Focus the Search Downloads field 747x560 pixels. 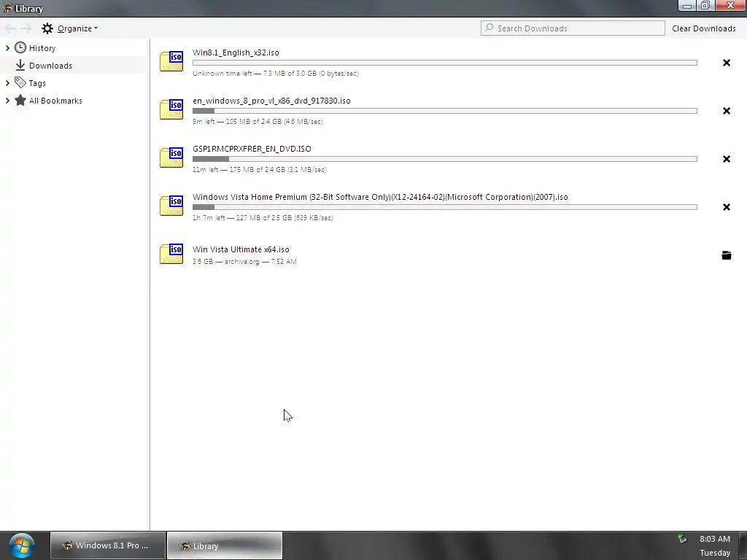click(573, 28)
